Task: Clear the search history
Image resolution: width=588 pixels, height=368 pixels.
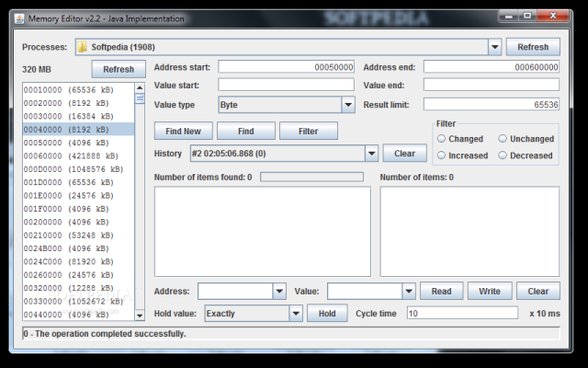Action: (x=404, y=154)
